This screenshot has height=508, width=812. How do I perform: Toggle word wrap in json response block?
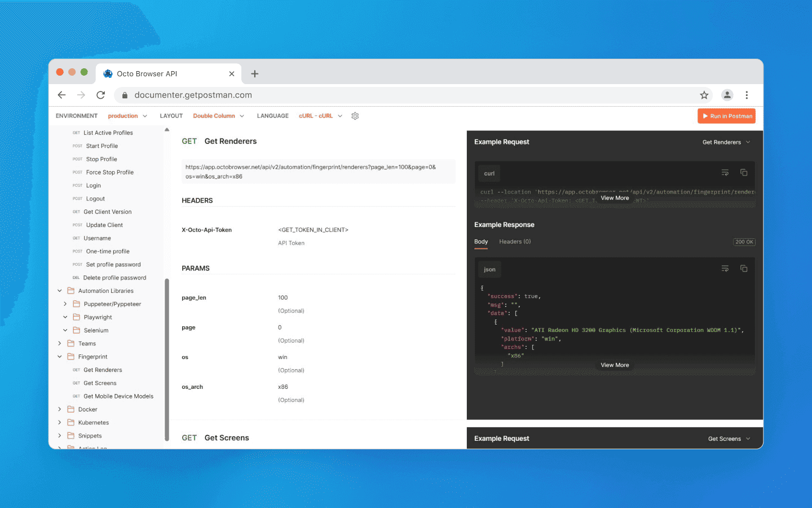pos(725,269)
